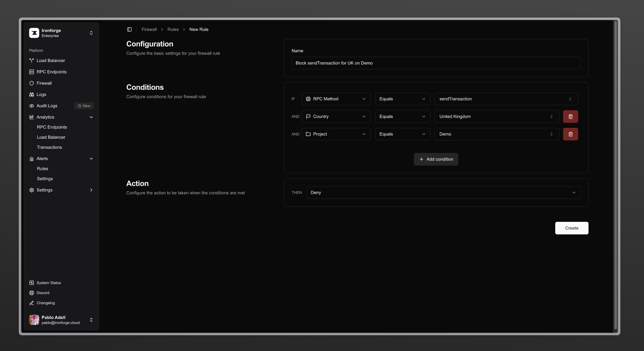
Task: Navigate to Rules via the breadcrumb
Action: (x=173, y=29)
